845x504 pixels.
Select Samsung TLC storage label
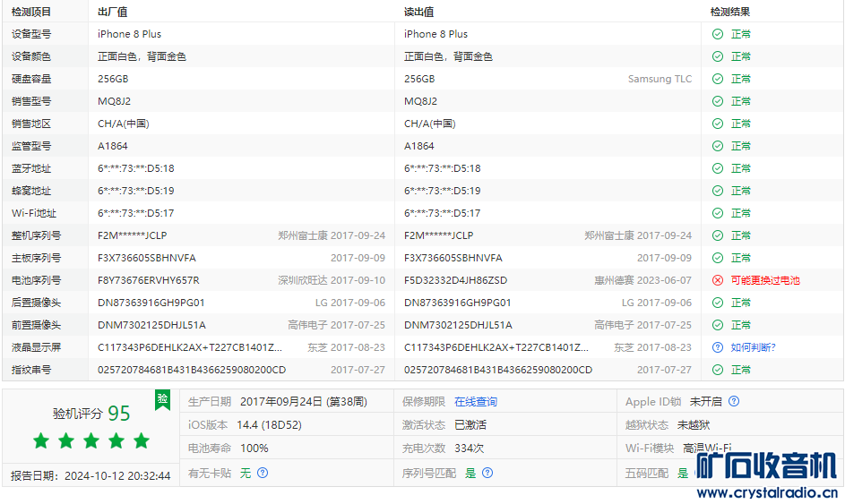point(660,79)
